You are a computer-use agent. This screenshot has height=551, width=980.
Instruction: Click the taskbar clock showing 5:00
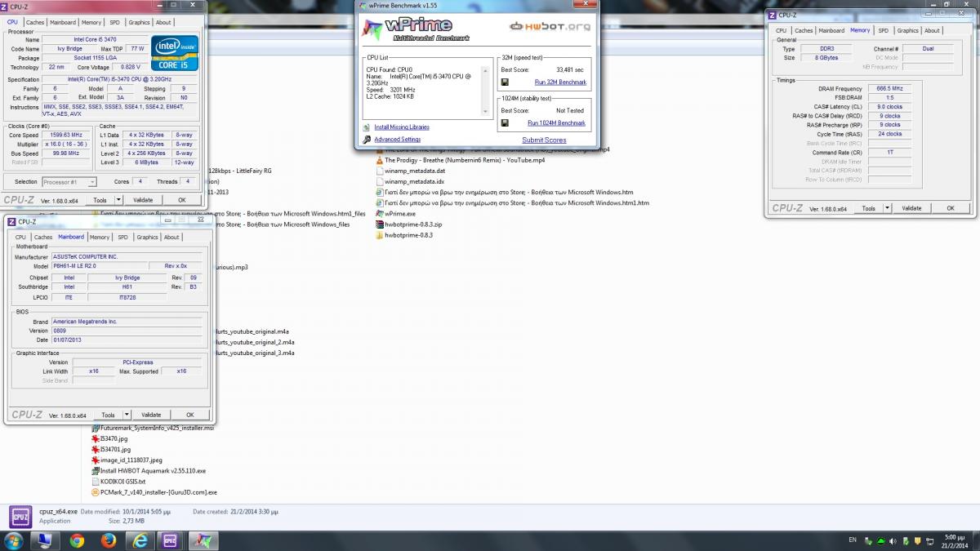click(x=955, y=540)
